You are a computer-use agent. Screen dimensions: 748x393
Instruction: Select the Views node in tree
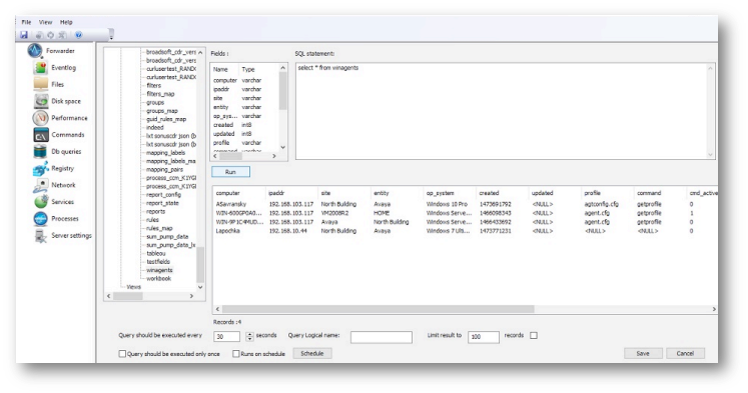(x=134, y=287)
